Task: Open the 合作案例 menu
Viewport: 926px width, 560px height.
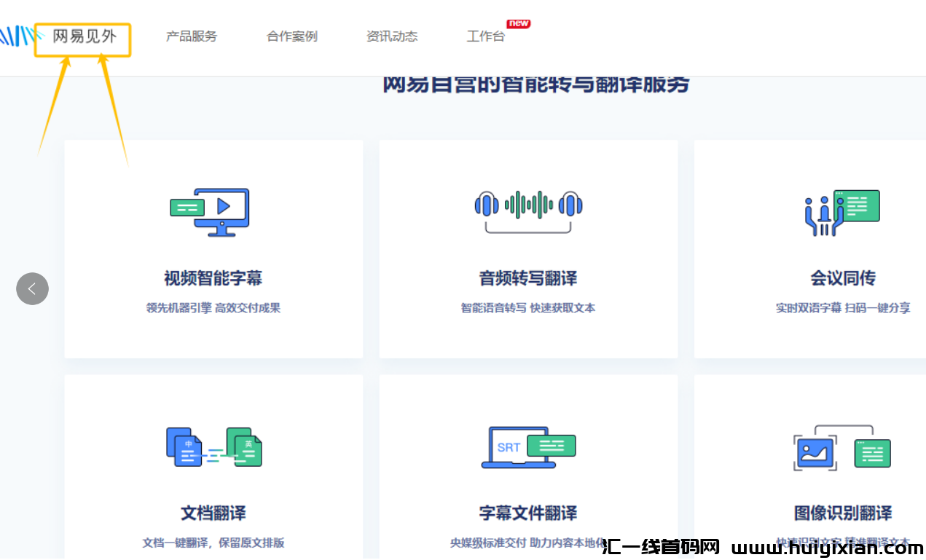Action: [291, 36]
